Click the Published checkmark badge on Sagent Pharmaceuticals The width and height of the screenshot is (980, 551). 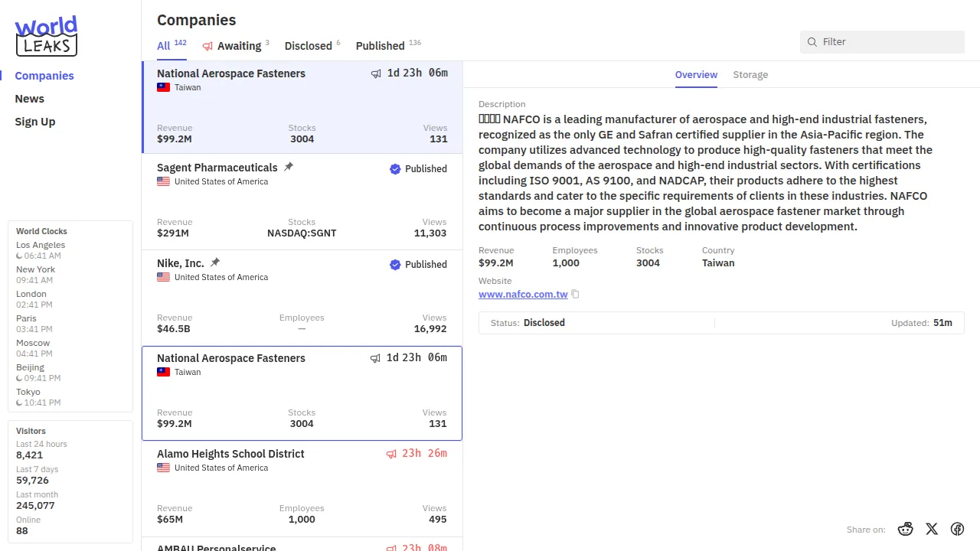tap(395, 169)
